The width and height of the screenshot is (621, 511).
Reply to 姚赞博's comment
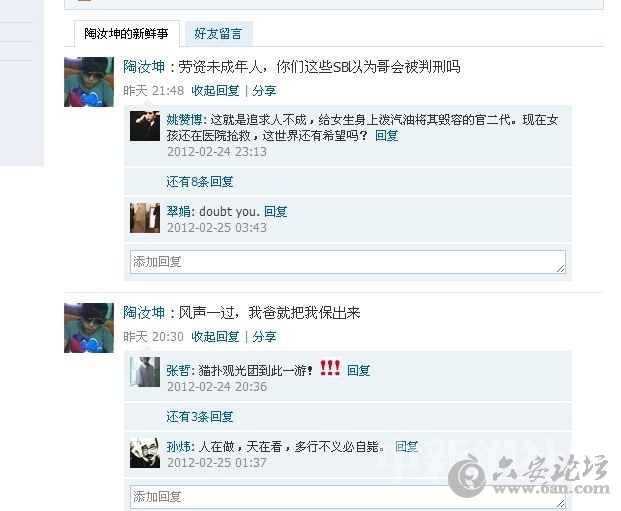click(387, 136)
